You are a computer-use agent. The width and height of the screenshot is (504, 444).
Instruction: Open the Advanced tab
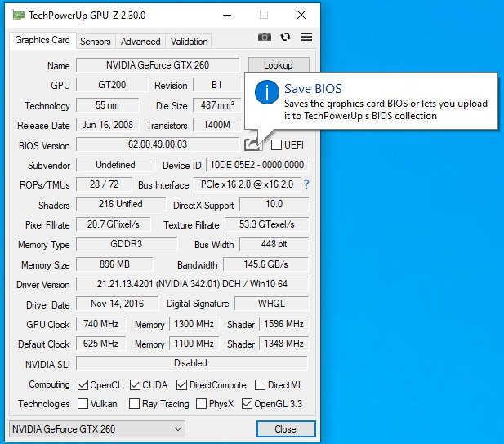click(x=140, y=42)
